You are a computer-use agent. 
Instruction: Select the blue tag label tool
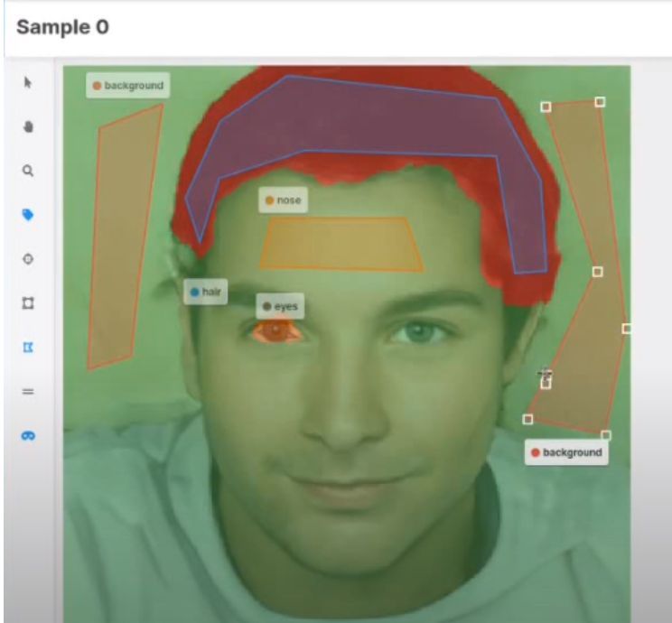click(28, 215)
